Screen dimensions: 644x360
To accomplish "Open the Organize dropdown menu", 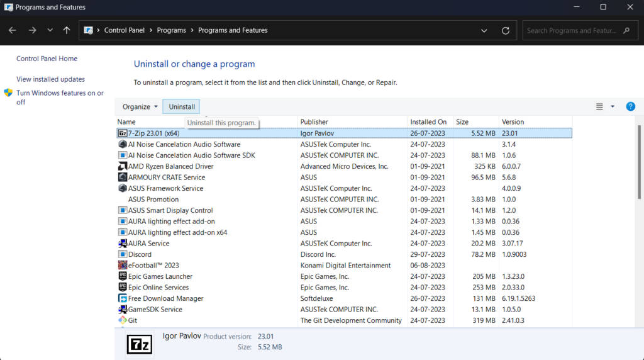I will (x=140, y=107).
